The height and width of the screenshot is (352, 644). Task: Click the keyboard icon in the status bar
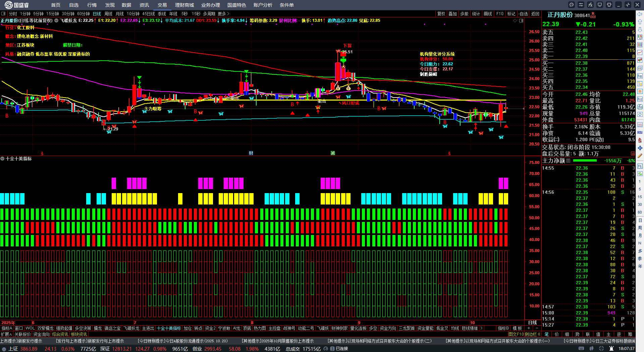pyautogui.click(x=581, y=349)
